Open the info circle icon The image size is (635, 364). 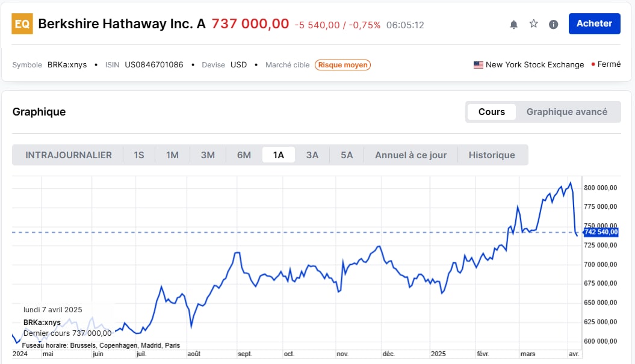pyautogui.click(x=553, y=24)
